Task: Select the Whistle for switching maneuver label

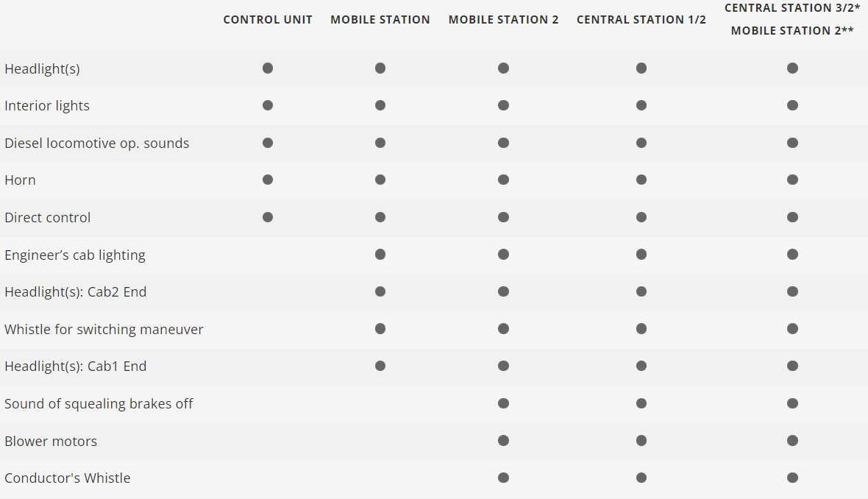Action: (104, 330)
